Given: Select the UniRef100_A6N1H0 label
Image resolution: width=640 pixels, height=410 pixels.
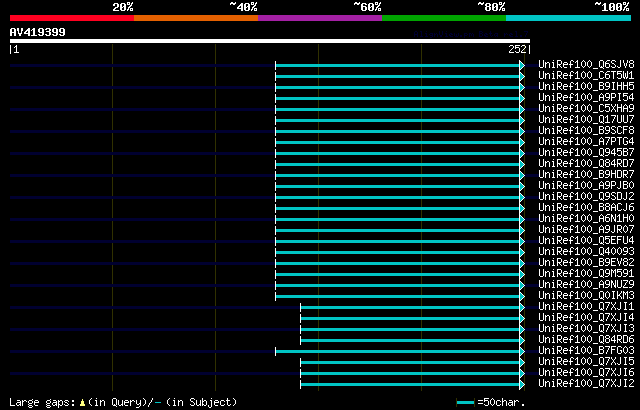Looking at the screenshot, I should click(x=586, y=219).
